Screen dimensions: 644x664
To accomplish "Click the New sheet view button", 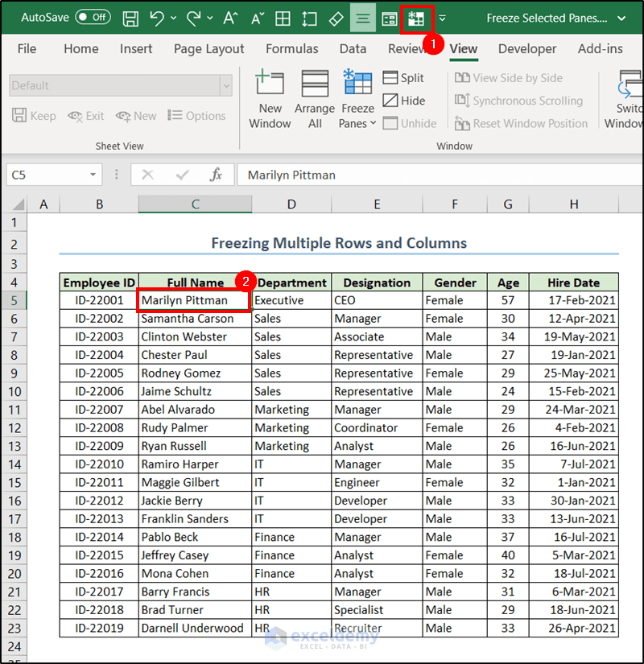I will tap(135, 115).
